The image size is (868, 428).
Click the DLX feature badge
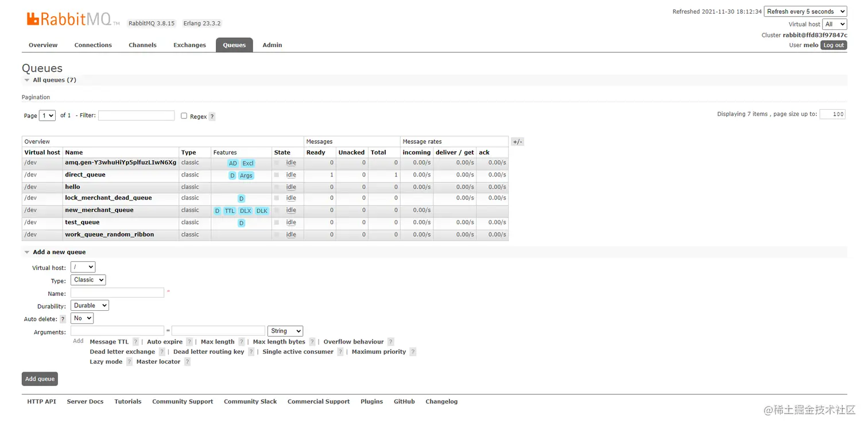tap(246, 211)
